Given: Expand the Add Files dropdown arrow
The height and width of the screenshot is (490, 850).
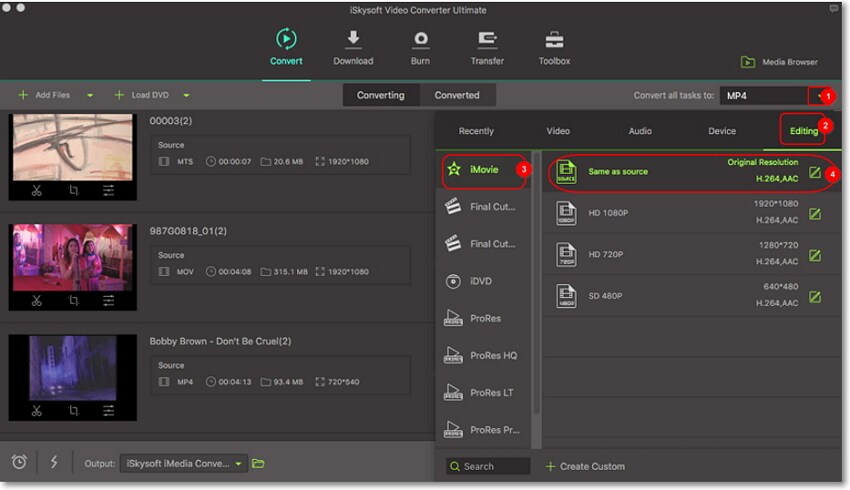Looking at the screenshot, I should tap(90, 95).
